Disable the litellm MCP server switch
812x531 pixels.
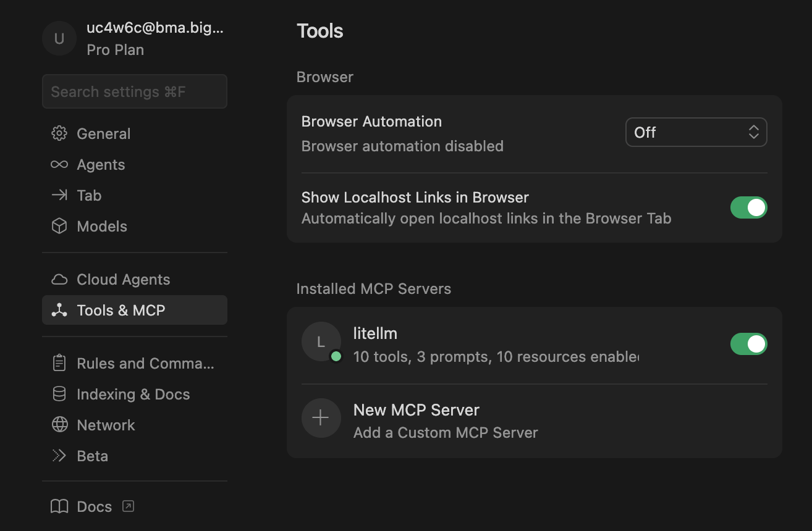[748, 344]
